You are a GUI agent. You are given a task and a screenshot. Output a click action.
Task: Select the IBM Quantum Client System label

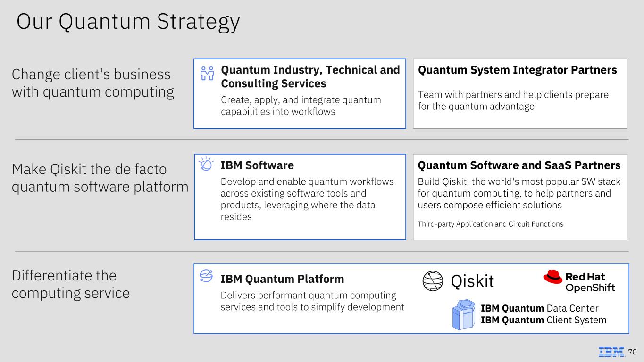tap(544, 320)
